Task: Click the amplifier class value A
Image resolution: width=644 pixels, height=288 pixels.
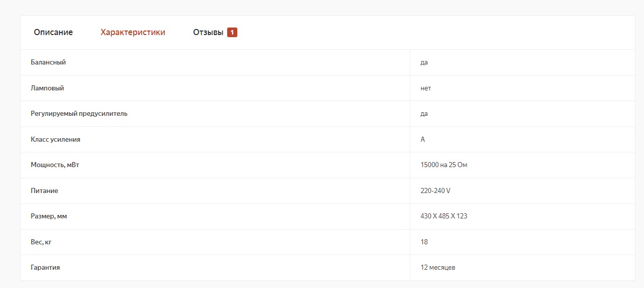Action: point(423,140)
